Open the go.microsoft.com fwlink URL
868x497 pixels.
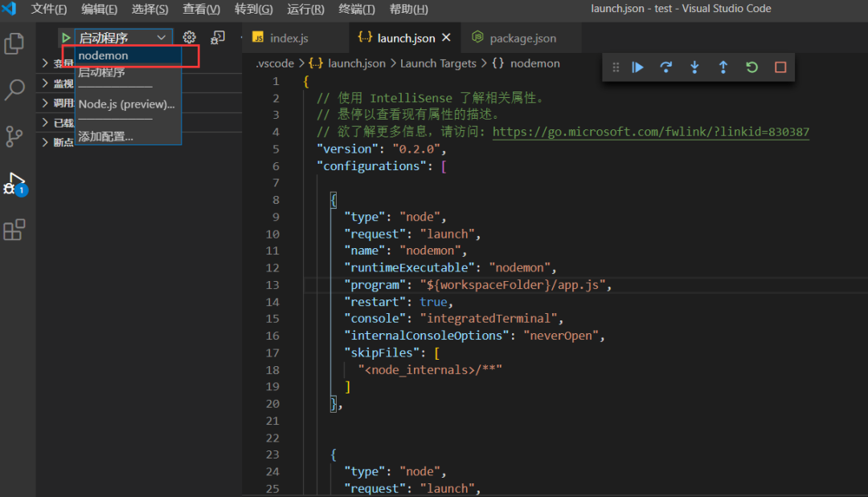(x=650, y=132)
